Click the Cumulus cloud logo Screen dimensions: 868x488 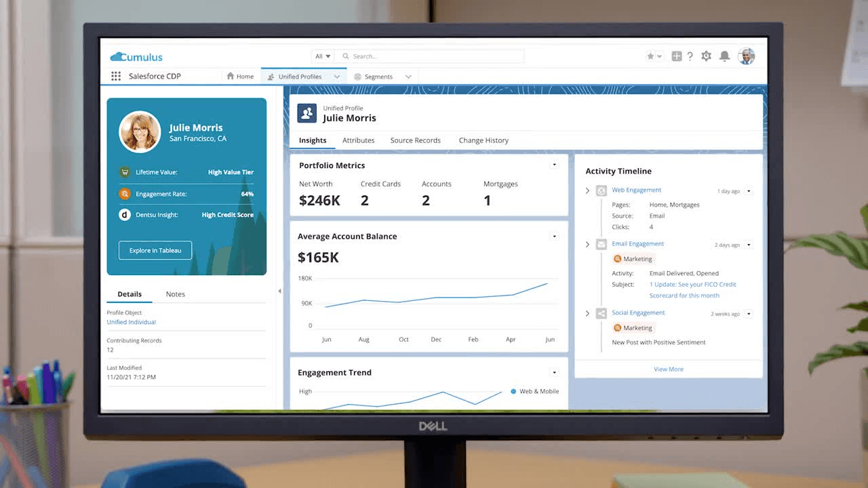pyautogui.click(x=136, y=57)
